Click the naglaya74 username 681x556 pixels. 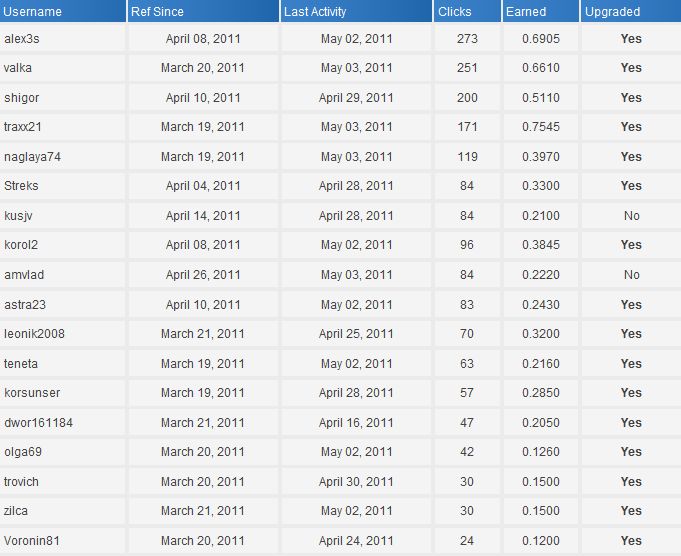(33, 156)
